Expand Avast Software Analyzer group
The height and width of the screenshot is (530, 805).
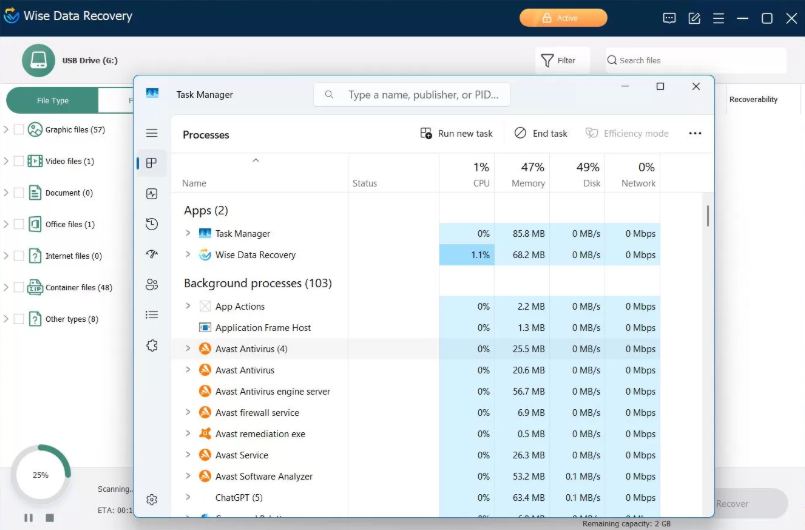pos(188,476)
